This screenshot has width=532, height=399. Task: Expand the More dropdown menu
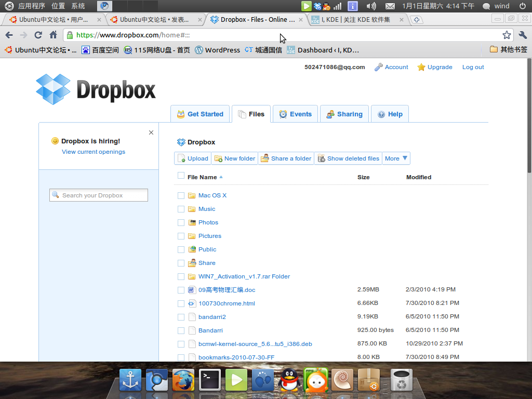coord(396,158)
